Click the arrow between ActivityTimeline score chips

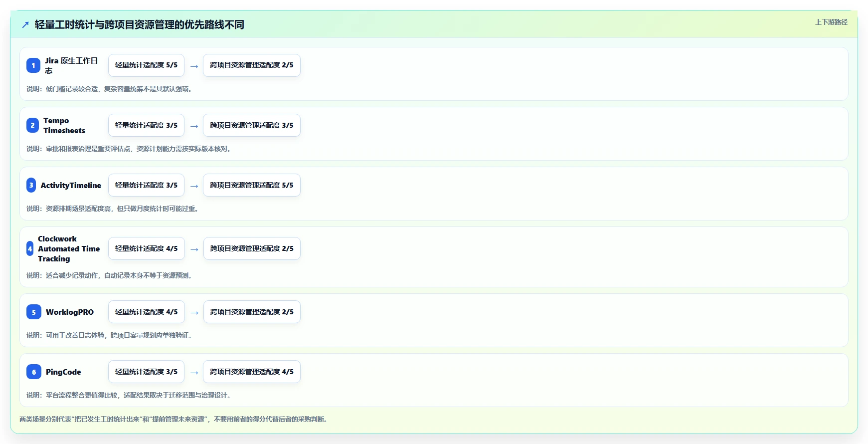194,186
